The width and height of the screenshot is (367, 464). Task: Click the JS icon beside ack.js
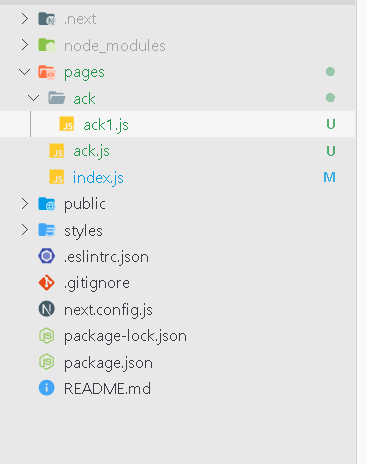pos(57,151)
